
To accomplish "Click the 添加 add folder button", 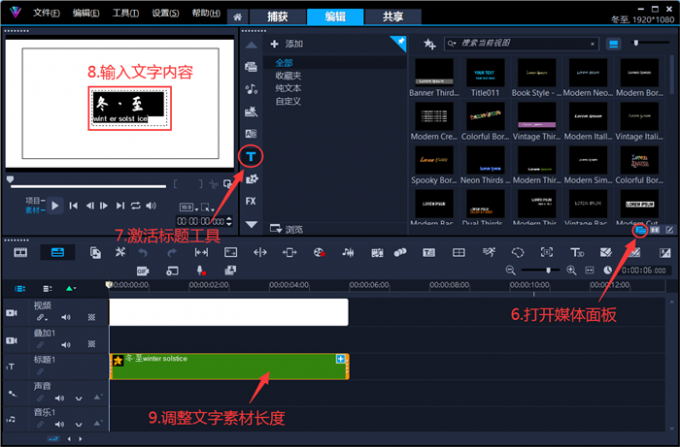I will point(287,44).
